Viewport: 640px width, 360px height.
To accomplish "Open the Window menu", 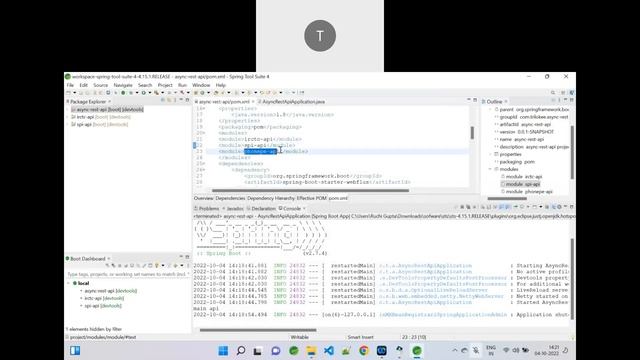I will 201,85.
